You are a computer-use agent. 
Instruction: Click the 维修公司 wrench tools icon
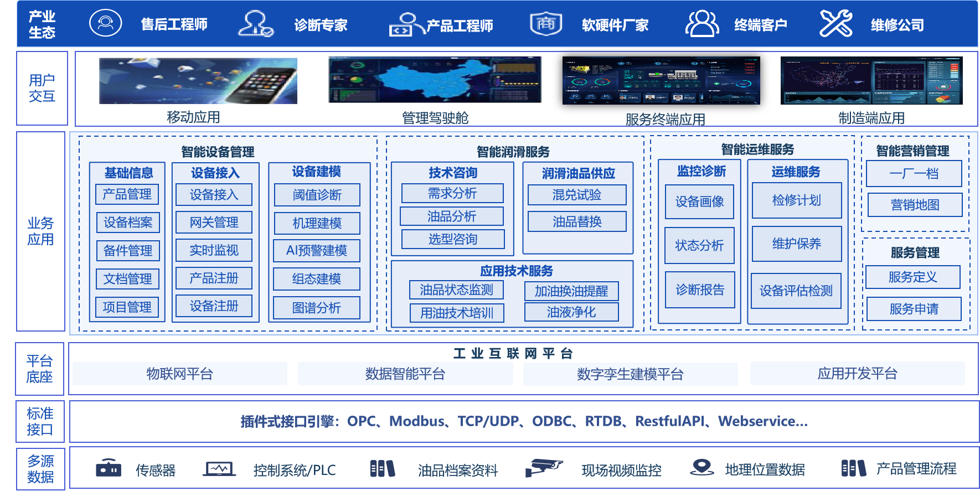835,24
